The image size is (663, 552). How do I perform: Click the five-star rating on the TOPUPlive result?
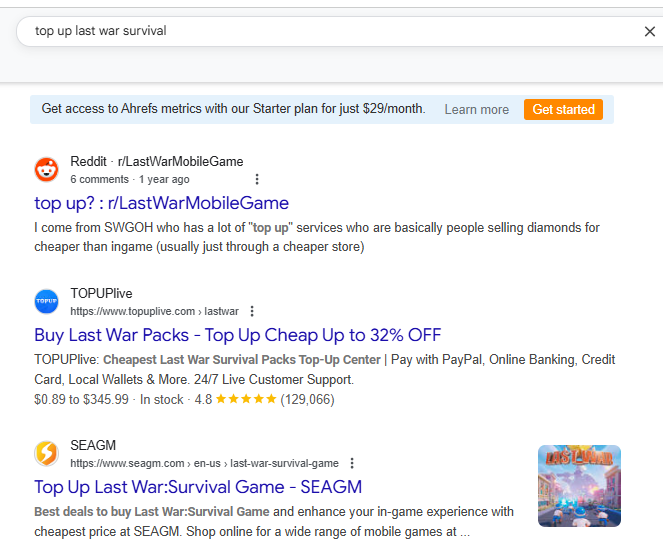[x=246, y=399]
